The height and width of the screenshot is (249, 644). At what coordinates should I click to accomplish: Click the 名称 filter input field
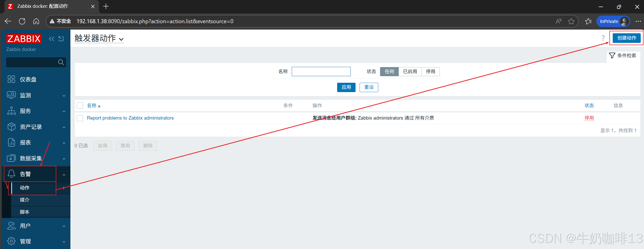pos(321,72)
